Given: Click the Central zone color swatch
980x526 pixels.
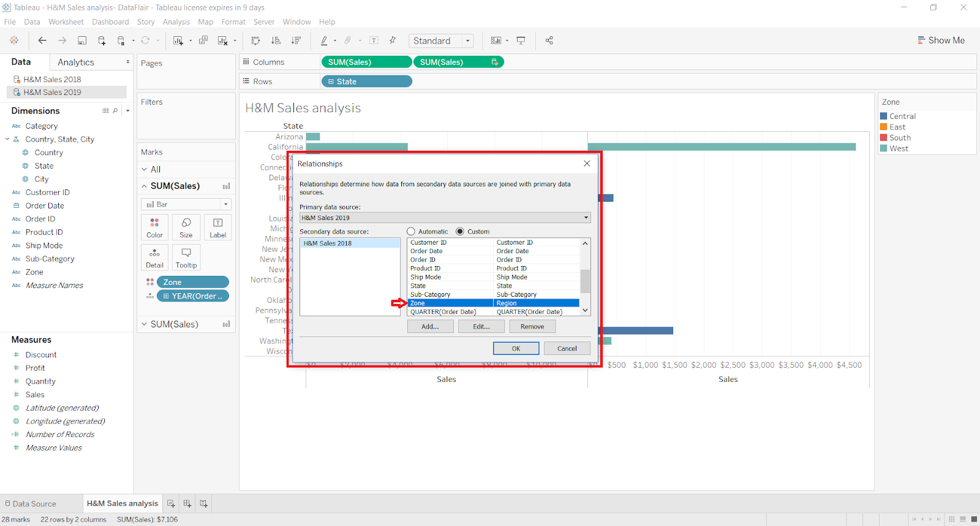Looking at the screenshot, I should point(884,116).
